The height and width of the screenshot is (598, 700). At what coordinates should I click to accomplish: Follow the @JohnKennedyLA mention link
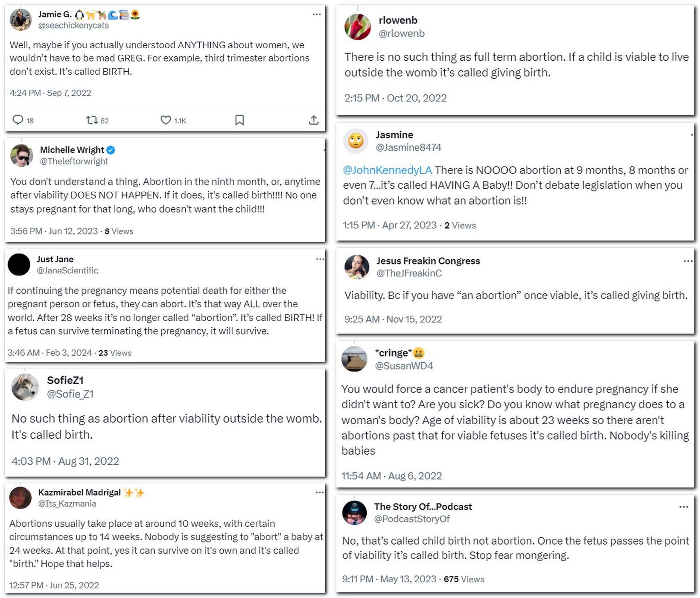tap(388, 170)
